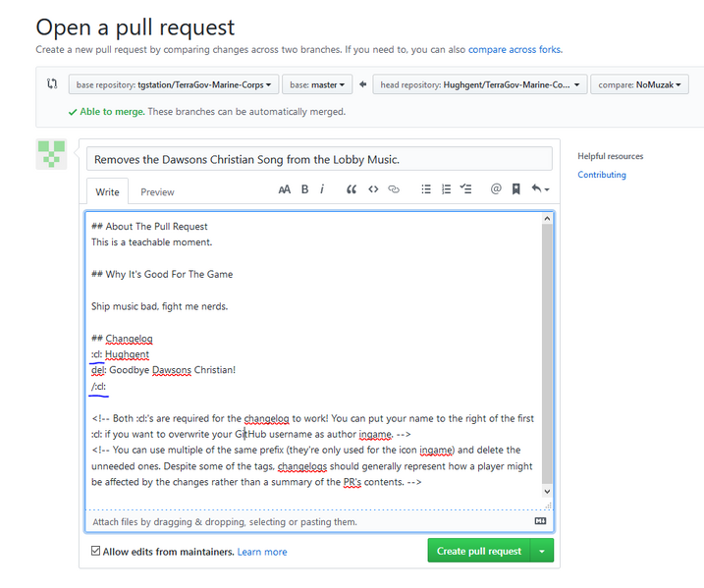Switch to the Write tab
The width and height of the screenshot is (704, 588).
[107, 191]
